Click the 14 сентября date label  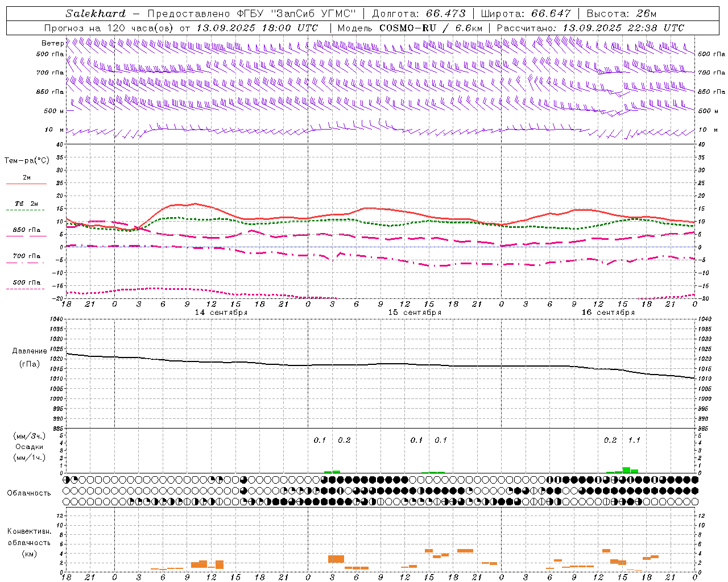221,313
